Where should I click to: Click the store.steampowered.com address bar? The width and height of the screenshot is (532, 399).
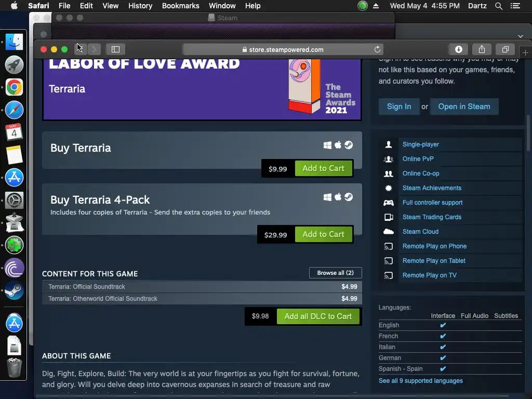(x=283, y=49)
